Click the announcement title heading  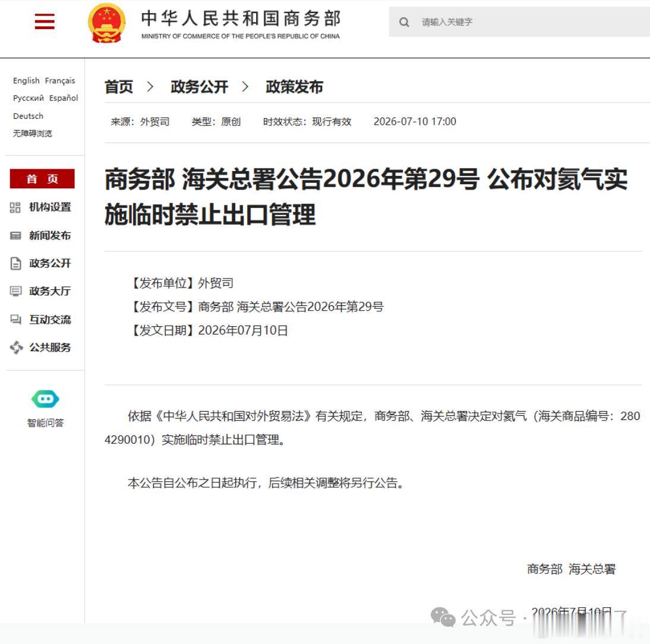(366, 197)
